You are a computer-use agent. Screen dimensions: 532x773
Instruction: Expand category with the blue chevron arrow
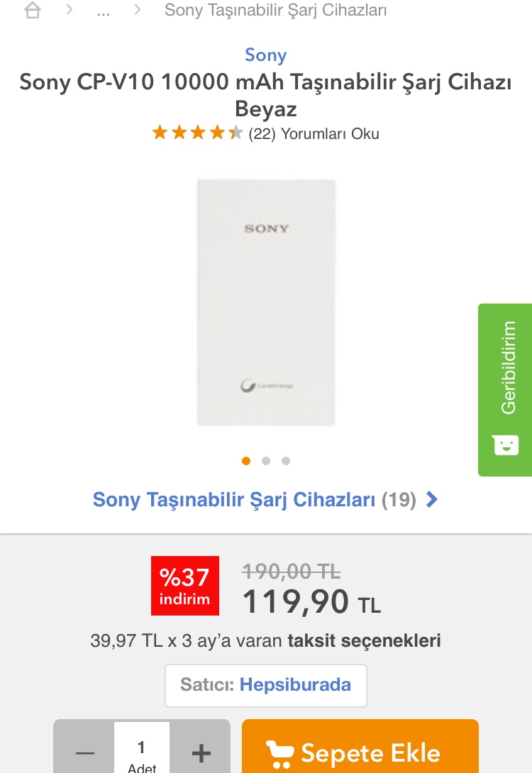(x=432, y=499)
